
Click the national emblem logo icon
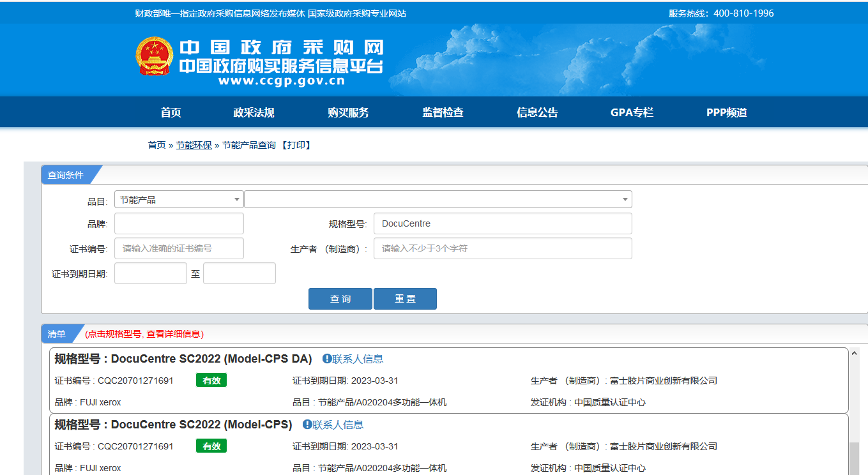154,56
